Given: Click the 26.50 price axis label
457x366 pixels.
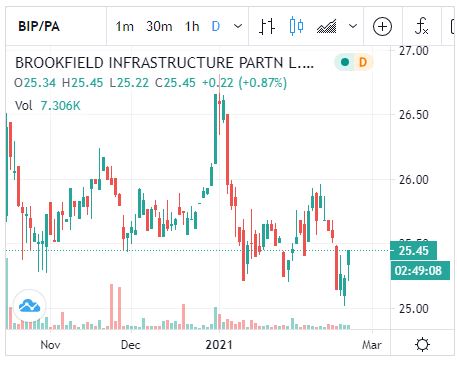Looking at the screenshot, I should pos(414,115).
